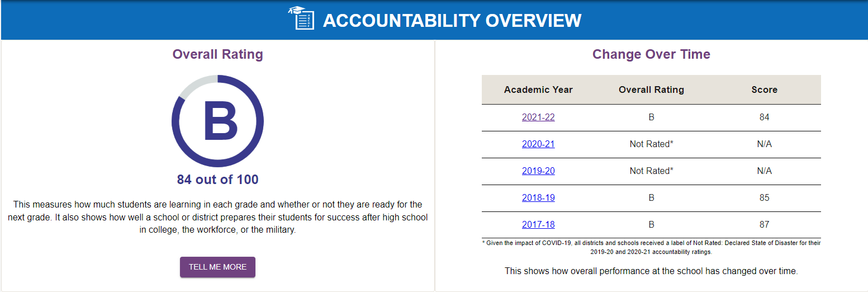
Task: Click the Change Over Time heading
Action: (x=651, y=54)
